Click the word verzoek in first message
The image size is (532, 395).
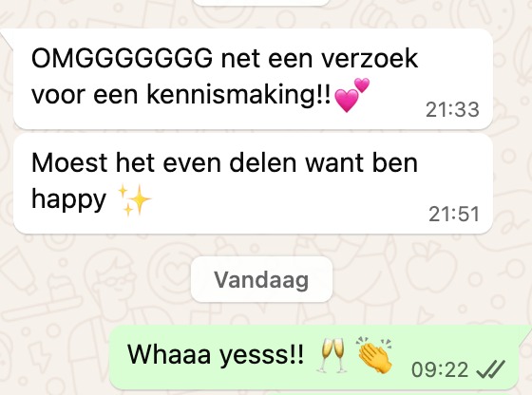click(x=370, y=58)
